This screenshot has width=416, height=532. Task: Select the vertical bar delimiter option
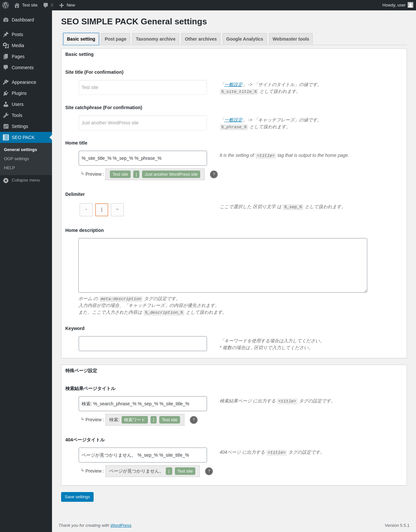click(102, 210)
